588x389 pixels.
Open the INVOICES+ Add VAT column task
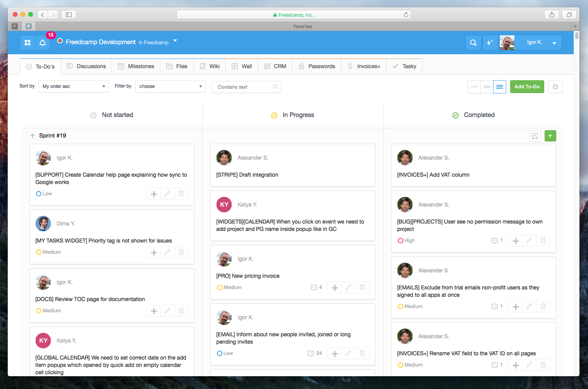tap(433, 175)
